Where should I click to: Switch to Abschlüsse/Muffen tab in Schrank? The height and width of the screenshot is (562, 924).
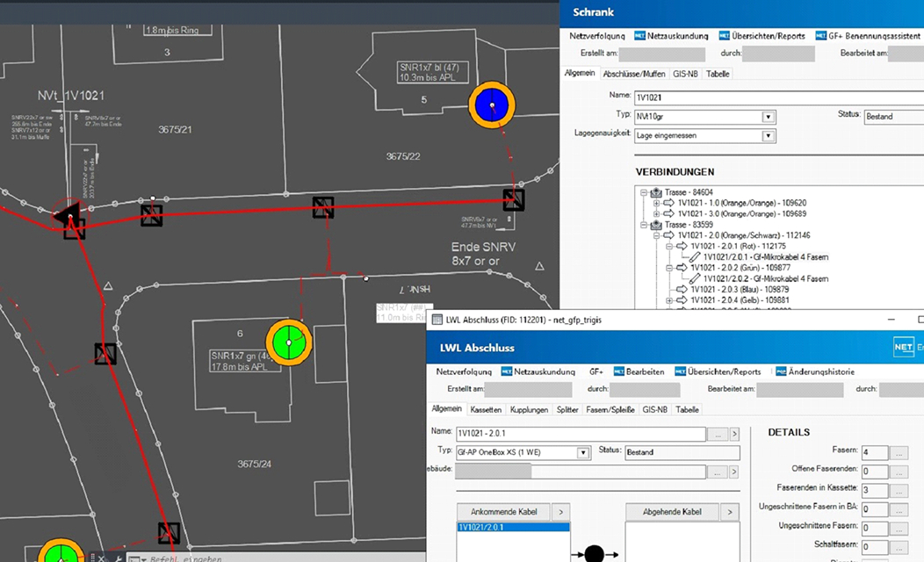tap(634, 74)
